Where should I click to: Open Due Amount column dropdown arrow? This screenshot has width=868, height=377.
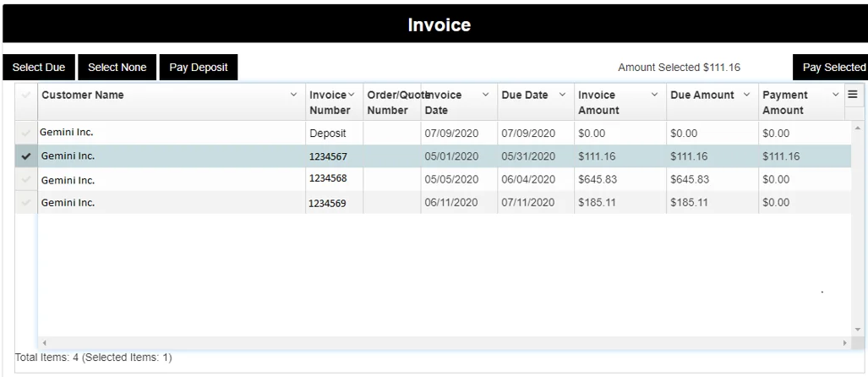tap(746, 95)
